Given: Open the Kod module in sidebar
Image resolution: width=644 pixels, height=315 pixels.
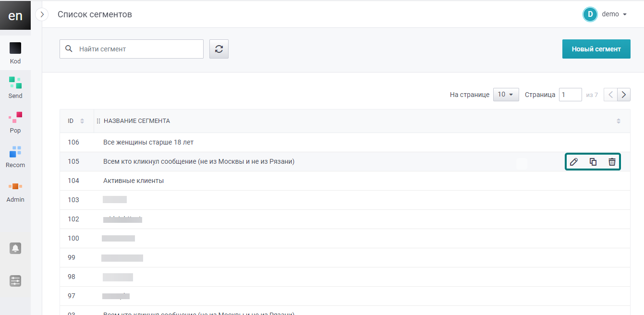Looking at the screenshot, I should pos(15,53).
